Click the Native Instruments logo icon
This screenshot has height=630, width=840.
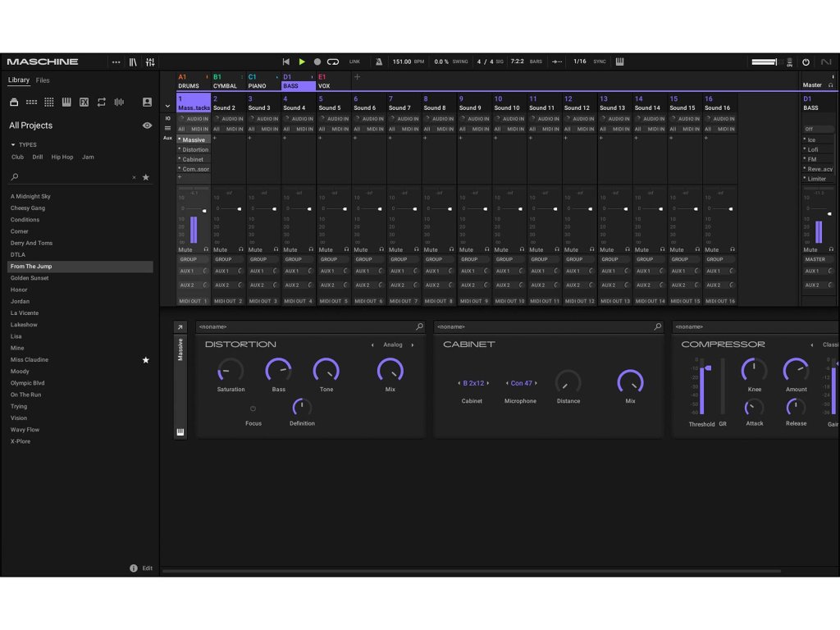[x=826, y=62]
